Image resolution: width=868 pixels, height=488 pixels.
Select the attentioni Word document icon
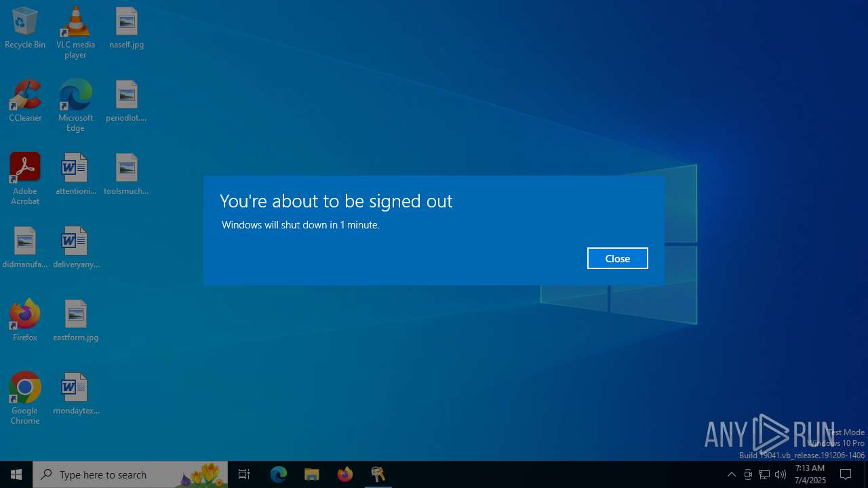(75, 175)
